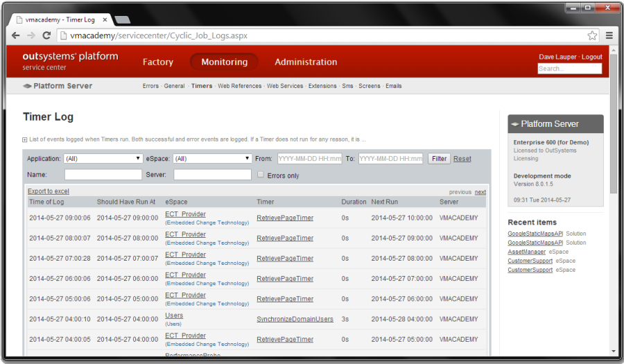Image resolution: width=624 pixels, height=364 pixels.
Task: Open a new browser tab
Action: pos(122,19)
